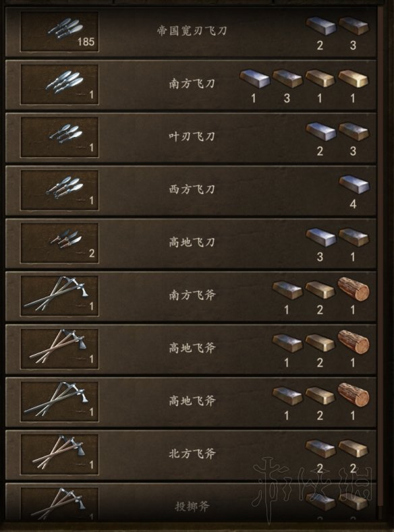The height and width of the screenshot is (532, 394).
Task: Click the 投掷斧 row label
Action: pos(192,507)
